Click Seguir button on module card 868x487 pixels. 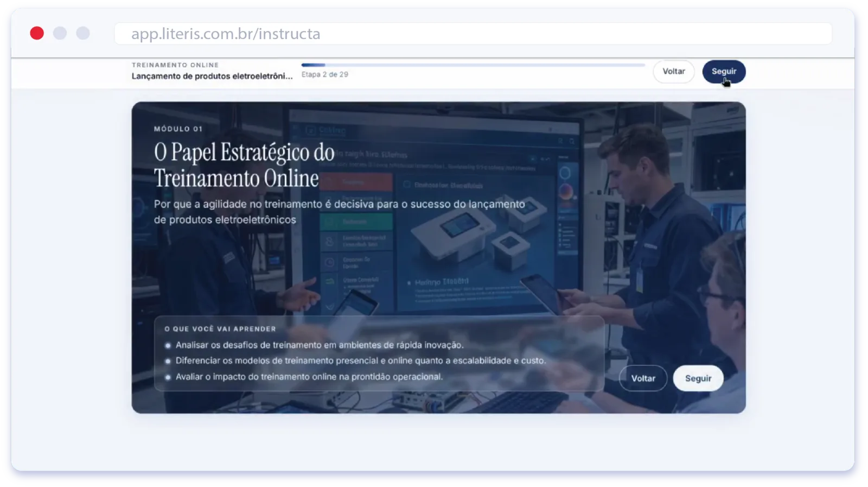[x=698, y=378]
